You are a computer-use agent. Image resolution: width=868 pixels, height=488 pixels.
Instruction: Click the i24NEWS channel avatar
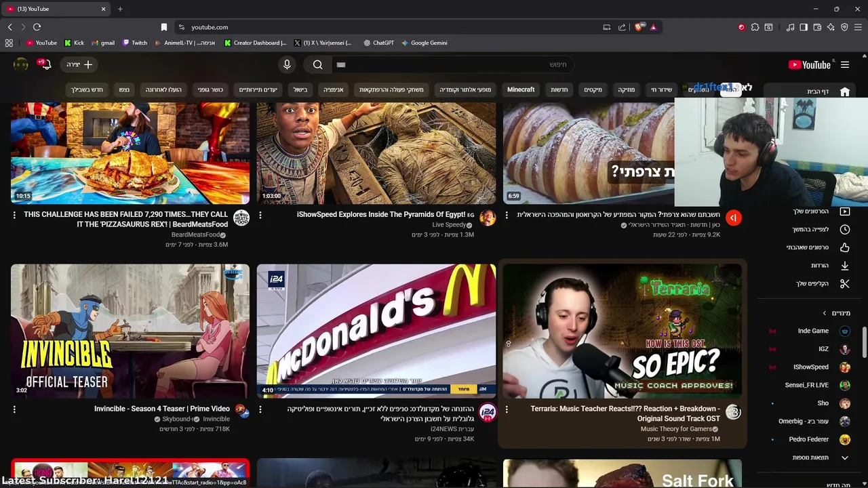pyautogui.click(x=488, y=412)
